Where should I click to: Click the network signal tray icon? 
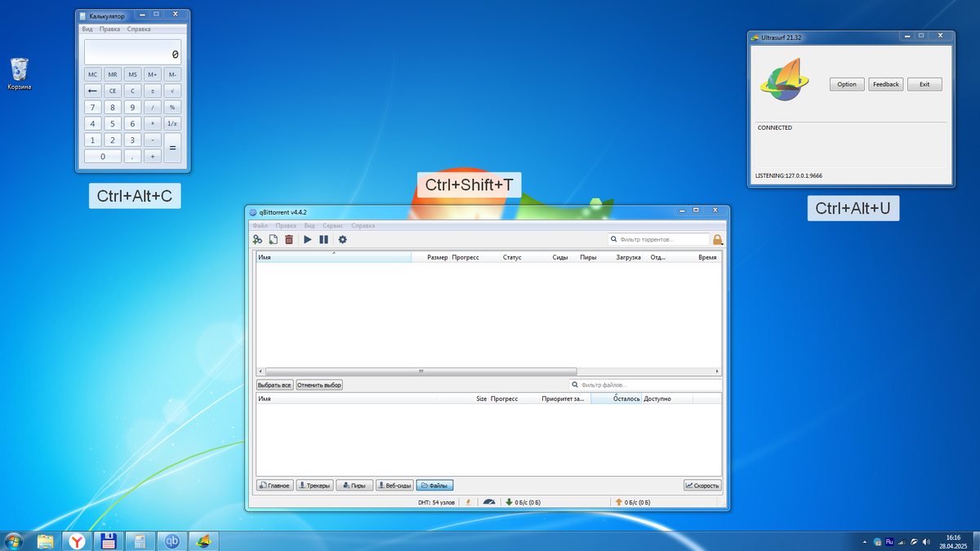[902, 541]
